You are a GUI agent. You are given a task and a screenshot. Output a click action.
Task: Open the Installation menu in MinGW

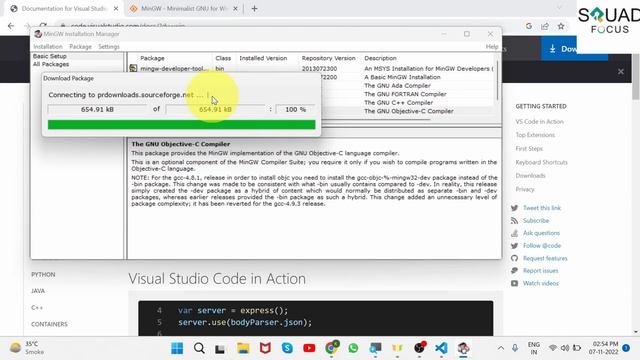coord(48,47)
